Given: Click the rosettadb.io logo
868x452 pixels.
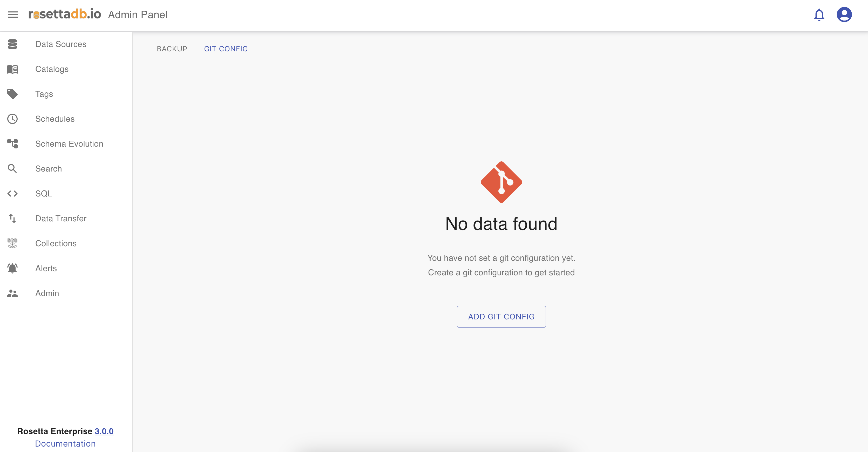Looking at the screenshot, I should click(x=65, y=15).
